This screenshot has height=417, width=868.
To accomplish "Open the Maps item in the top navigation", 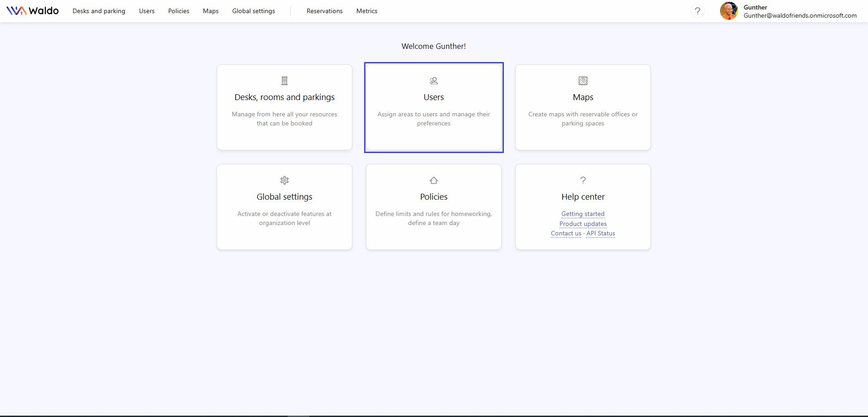I will pyautogui.click(x=211, y=11).
